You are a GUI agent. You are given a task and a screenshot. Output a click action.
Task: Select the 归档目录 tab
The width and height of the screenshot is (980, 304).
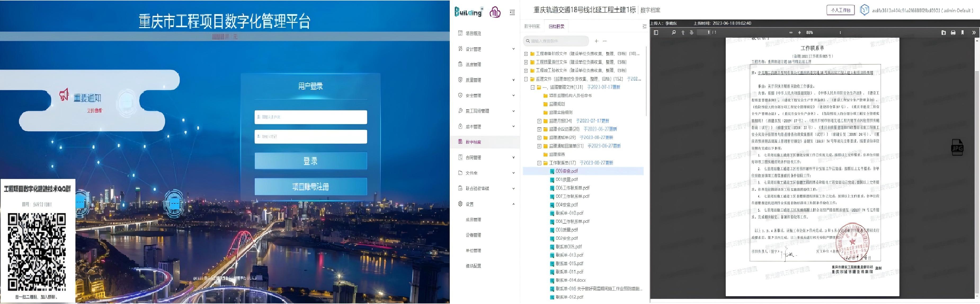pos(556,26)
